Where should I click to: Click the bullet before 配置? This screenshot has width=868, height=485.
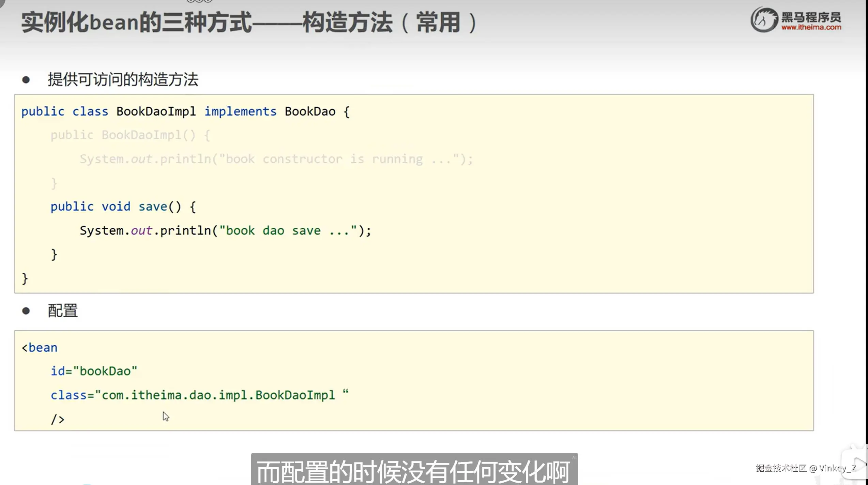(x=26, y=311)
